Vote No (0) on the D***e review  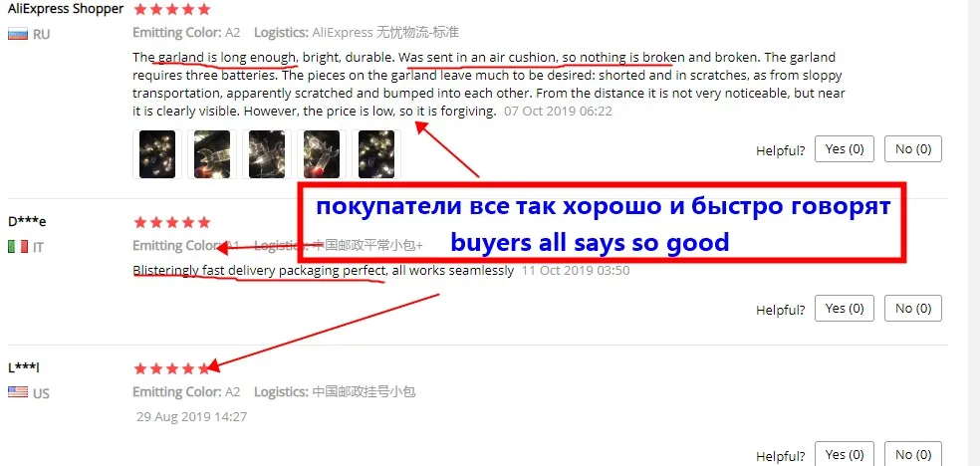pyautogui.click(x=913, y=309)
